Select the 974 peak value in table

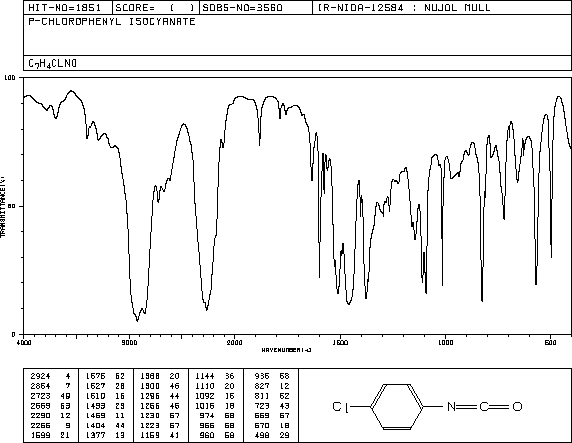[208, 416]
